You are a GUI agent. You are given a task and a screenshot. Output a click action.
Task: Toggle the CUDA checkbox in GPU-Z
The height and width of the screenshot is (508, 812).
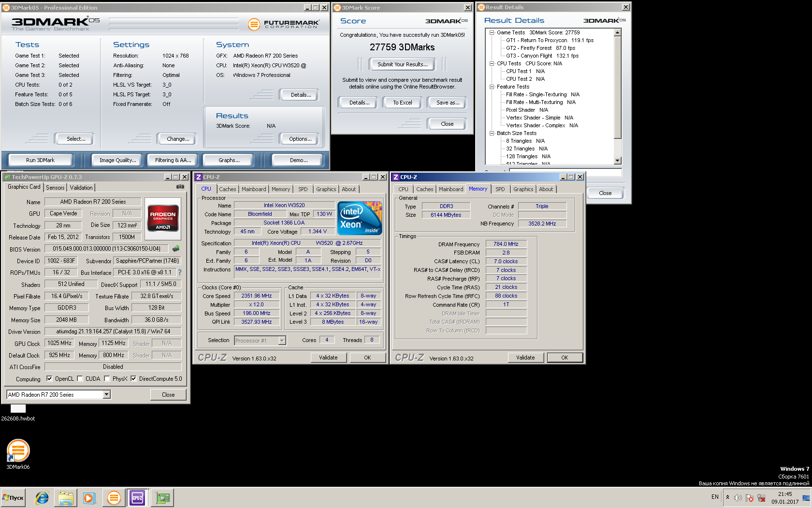80,379
